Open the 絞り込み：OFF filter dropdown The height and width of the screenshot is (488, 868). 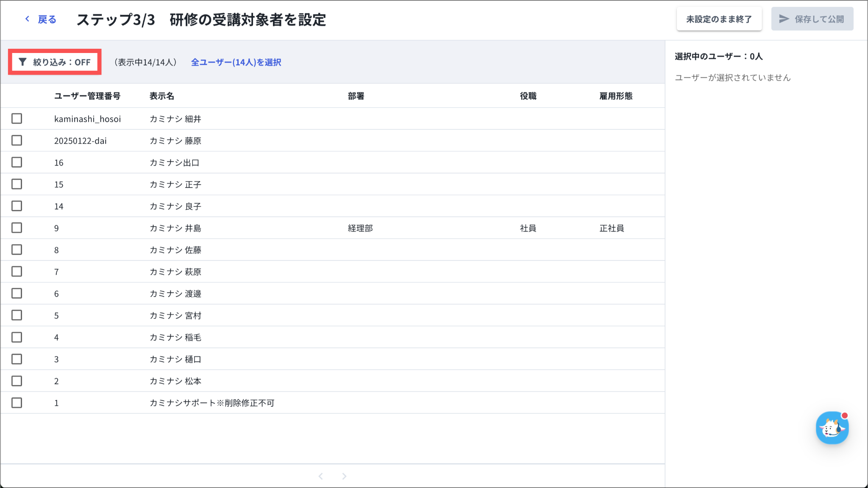[55, 62]
